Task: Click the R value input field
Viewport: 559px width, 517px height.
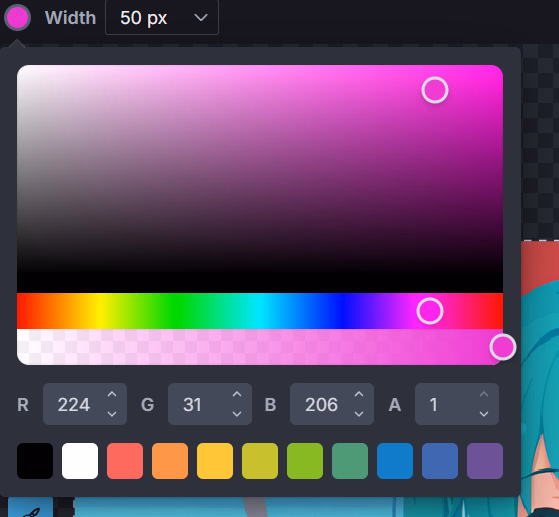Action: [x=85, y=404]
